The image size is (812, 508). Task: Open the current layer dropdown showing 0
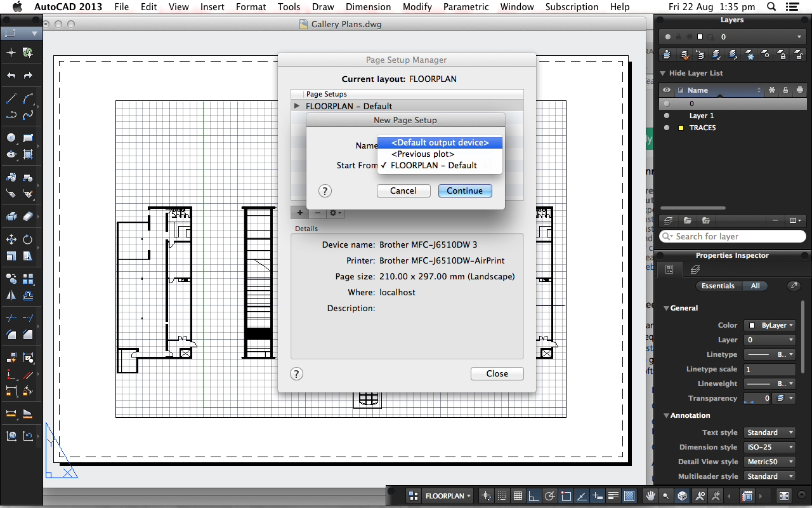pyautogui.click(x=733, y=37)
